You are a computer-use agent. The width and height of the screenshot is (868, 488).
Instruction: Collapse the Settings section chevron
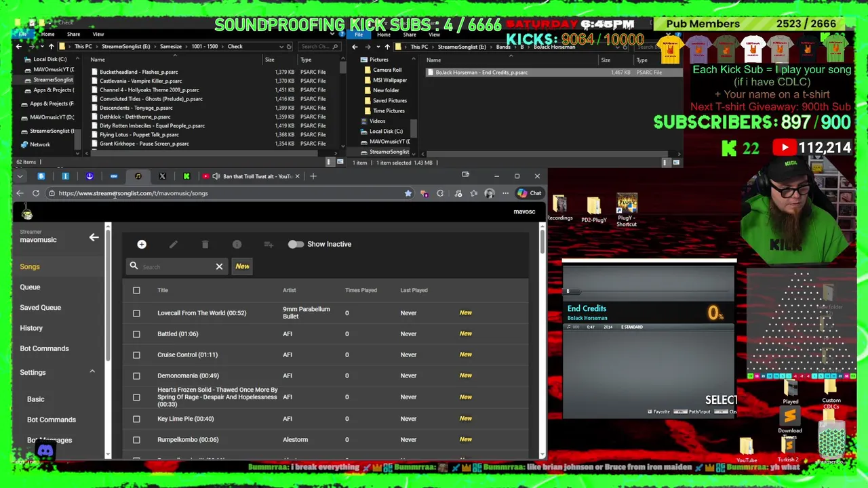pos(92,371)
